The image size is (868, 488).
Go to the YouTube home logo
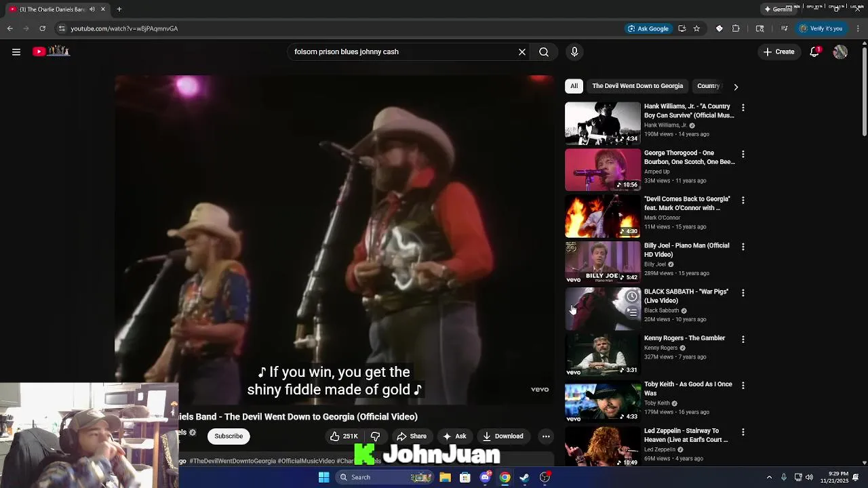52,52
